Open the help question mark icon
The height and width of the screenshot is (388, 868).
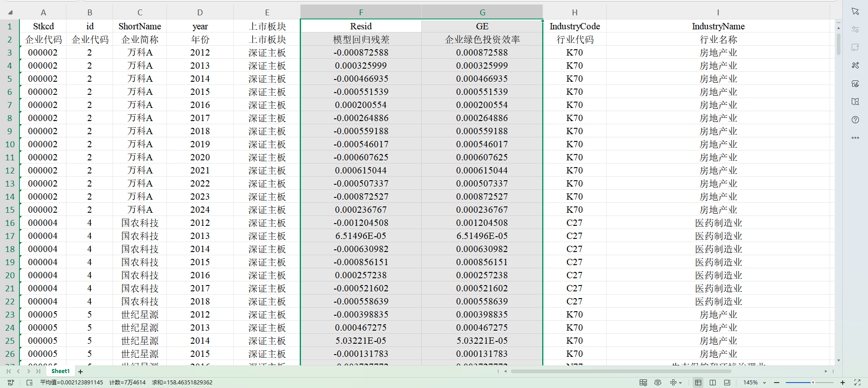(x=855, y=120)
